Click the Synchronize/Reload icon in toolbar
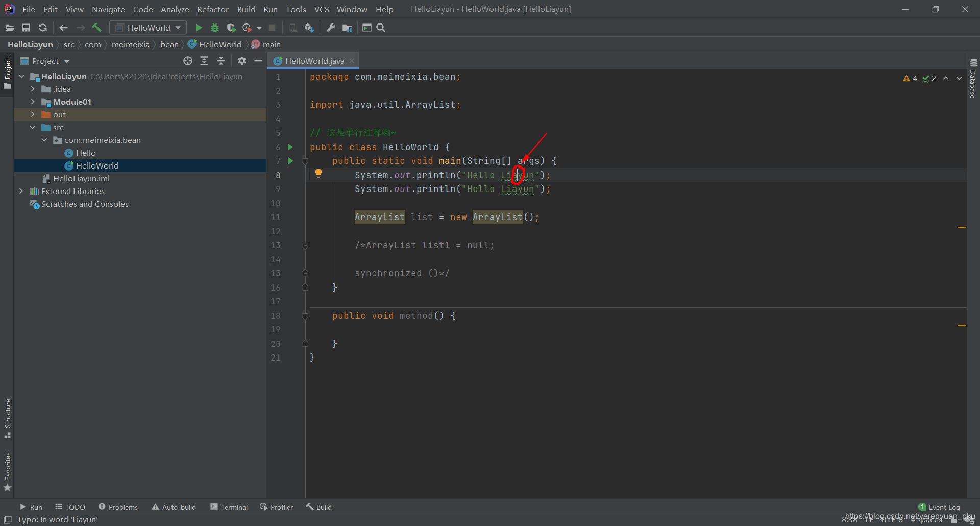980x526 pixels. point(43,28)
